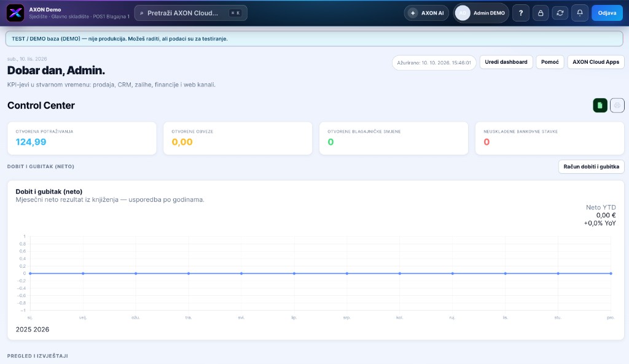Viewport: 629px width, 364px height.
Task: Open the Račun dobiti i gubitka report
Action: [x=592, y=167]
